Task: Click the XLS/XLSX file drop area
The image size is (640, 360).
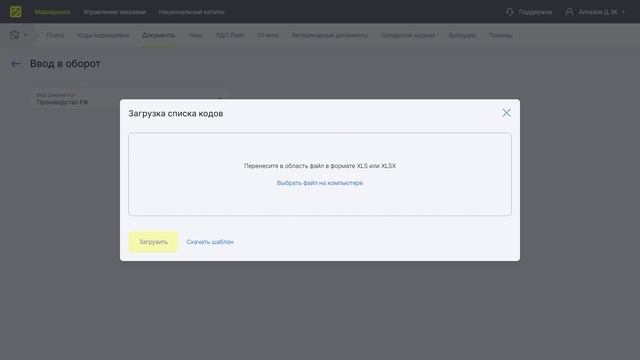Action: (320, 174)
